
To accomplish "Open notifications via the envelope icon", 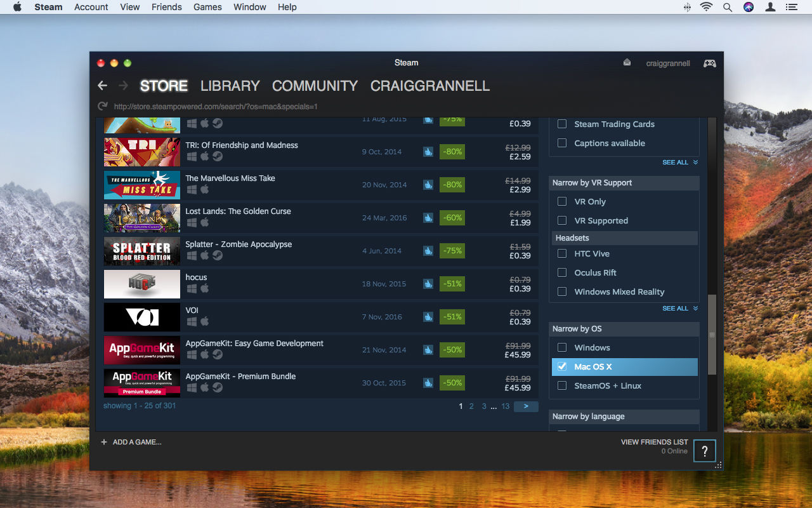I will click(627, 62).
